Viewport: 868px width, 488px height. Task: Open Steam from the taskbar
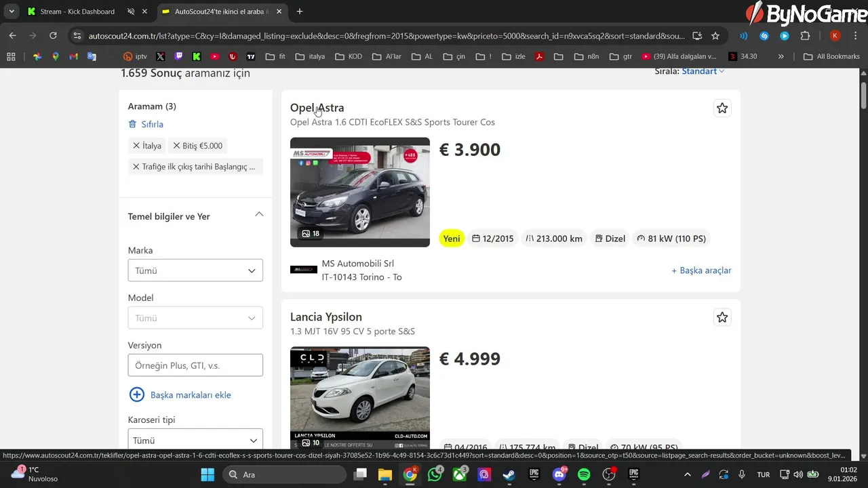click(x=509, y=474)
